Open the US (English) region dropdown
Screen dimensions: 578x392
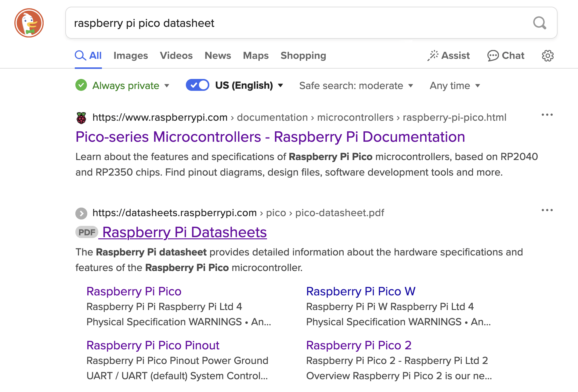(x=249, y=85)
